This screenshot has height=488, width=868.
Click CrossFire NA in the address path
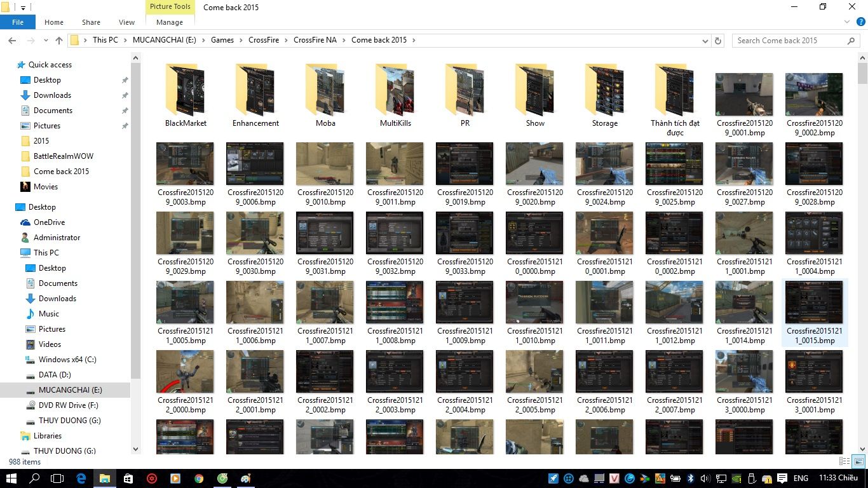pos(315,40)
